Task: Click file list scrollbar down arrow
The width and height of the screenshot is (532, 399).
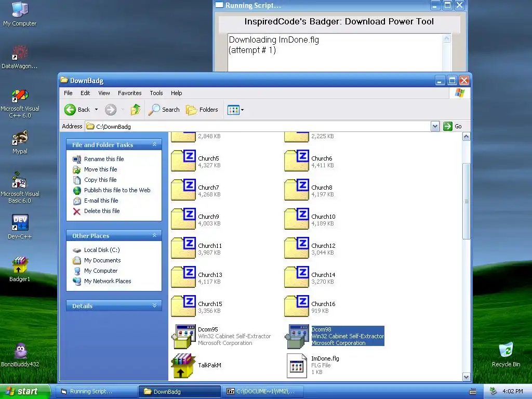Action: tap(466, 377)
